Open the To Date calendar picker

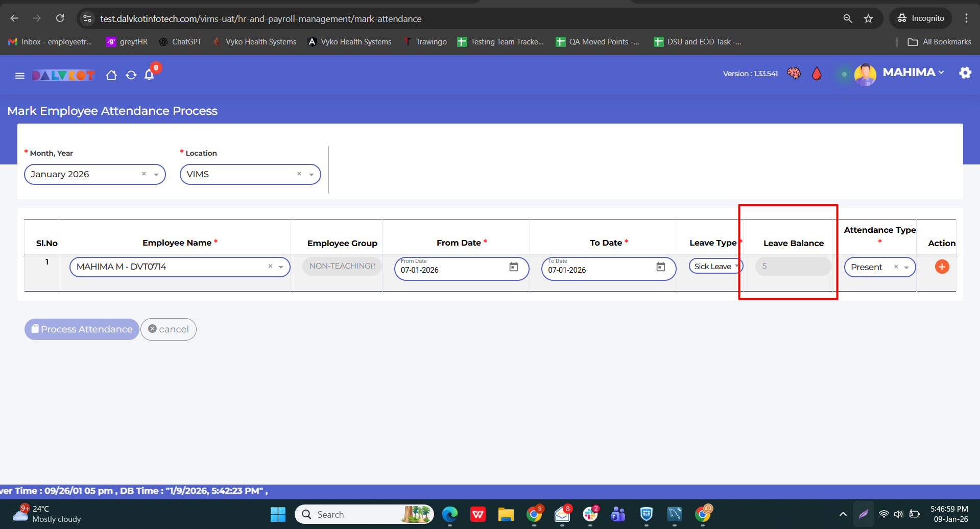point(660,267)
